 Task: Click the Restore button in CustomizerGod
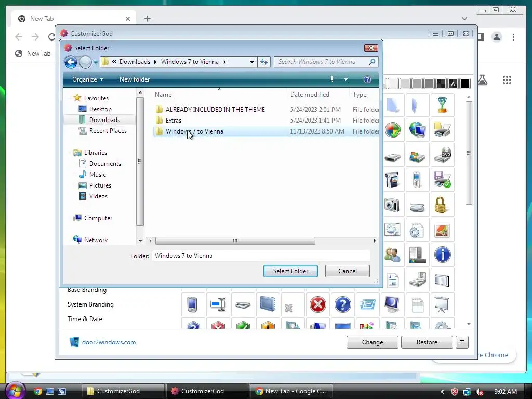(427, 342)
